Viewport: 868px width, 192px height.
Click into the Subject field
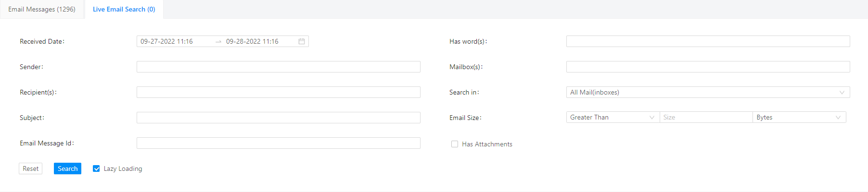tap(278, 118)
